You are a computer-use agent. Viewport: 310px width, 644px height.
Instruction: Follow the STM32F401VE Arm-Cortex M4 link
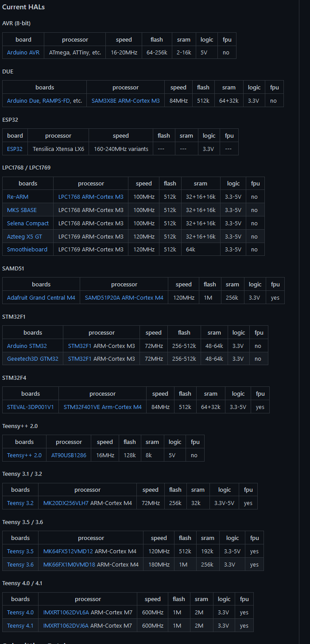point(103,407)
